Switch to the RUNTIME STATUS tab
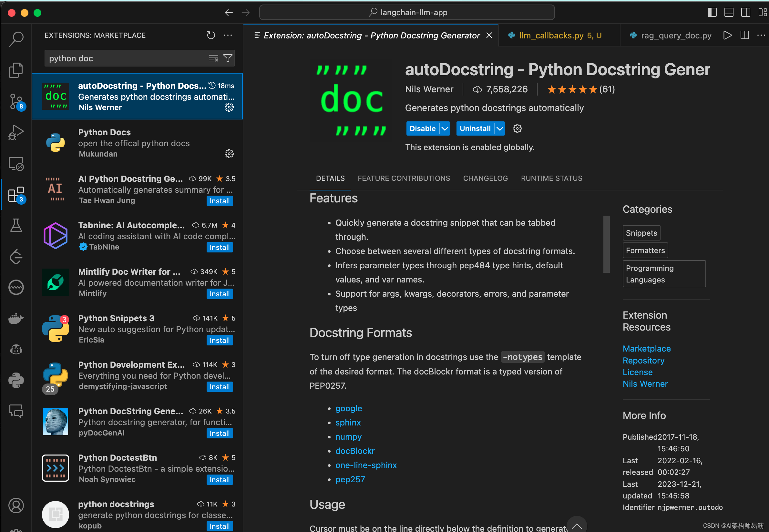This screenshot has height=532, width=769. pos(552,178)
